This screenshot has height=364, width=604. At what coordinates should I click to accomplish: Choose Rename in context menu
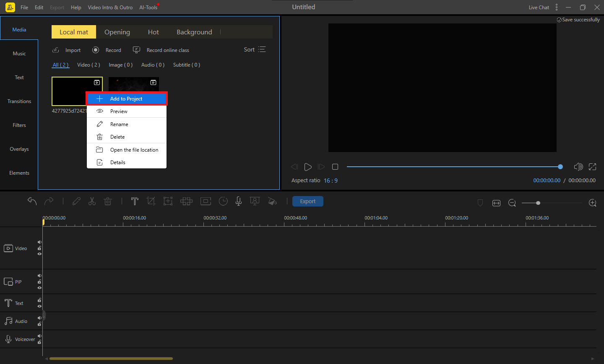pyautogui.click(x=127, y=124)
